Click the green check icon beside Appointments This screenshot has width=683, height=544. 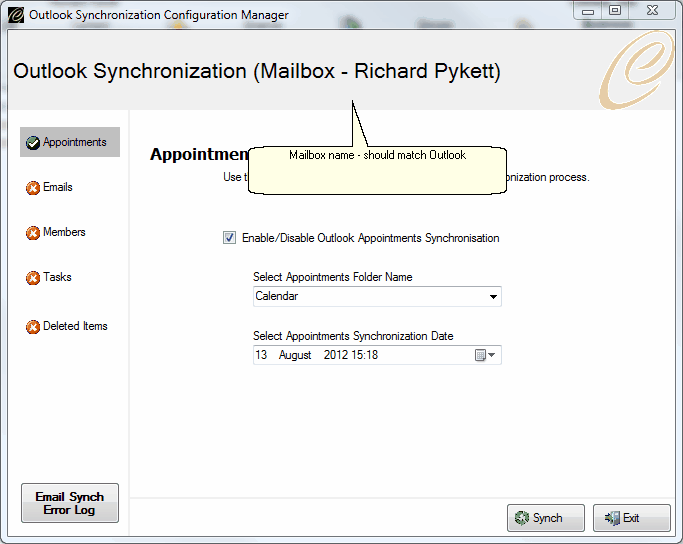33,142
